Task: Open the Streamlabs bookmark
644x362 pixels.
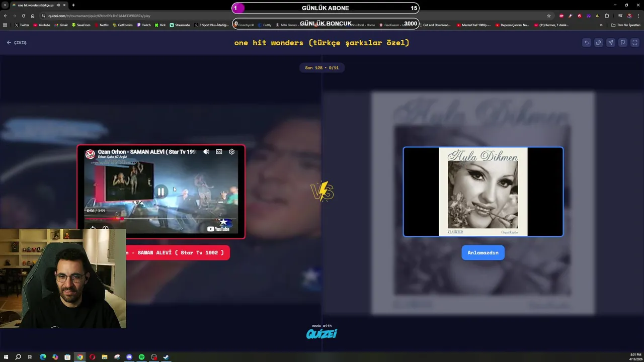Action: tap(180, 25)
